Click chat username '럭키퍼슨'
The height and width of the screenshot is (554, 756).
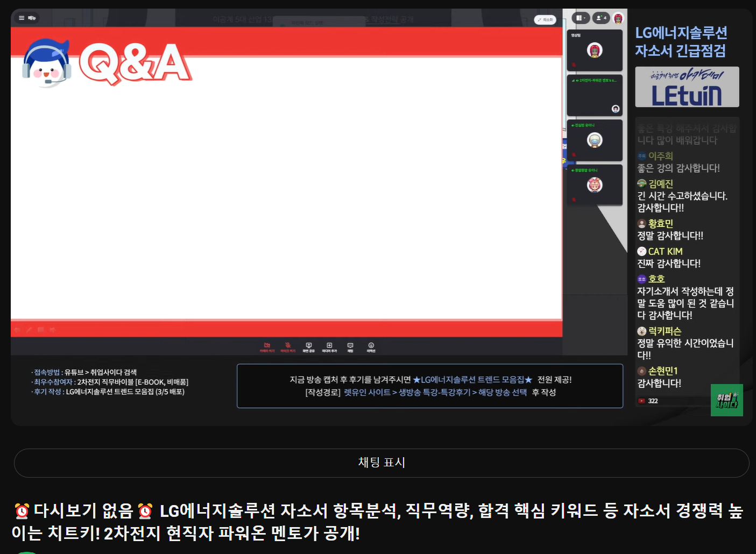(x=665, y=331)
